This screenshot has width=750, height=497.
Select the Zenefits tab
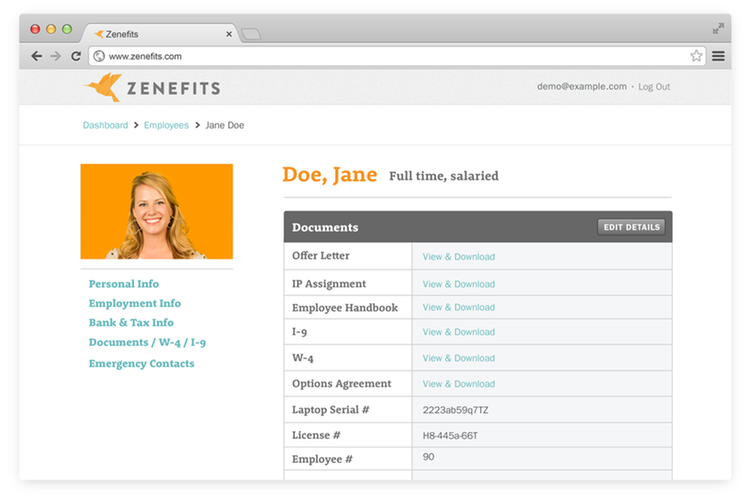[150, 34]
